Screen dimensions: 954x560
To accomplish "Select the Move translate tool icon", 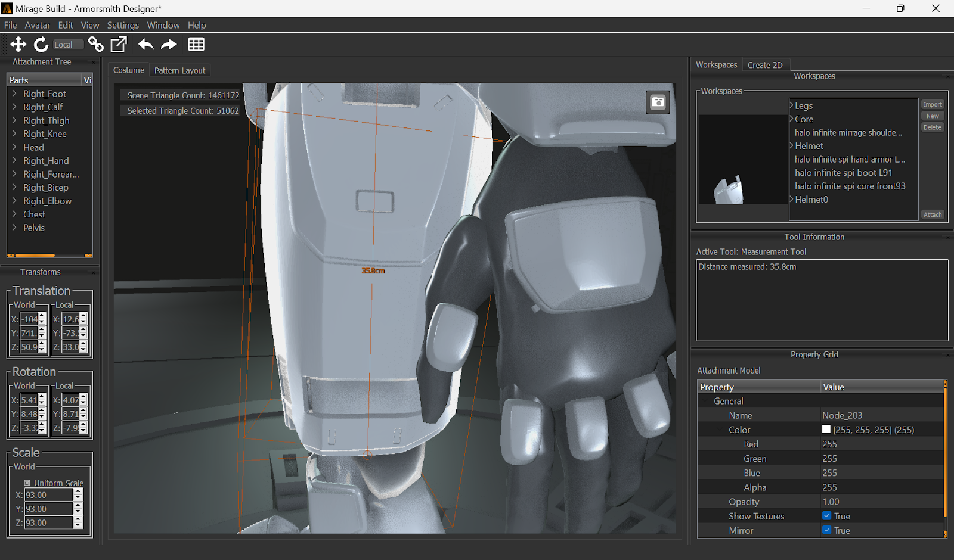I will [x=18, y=45].
